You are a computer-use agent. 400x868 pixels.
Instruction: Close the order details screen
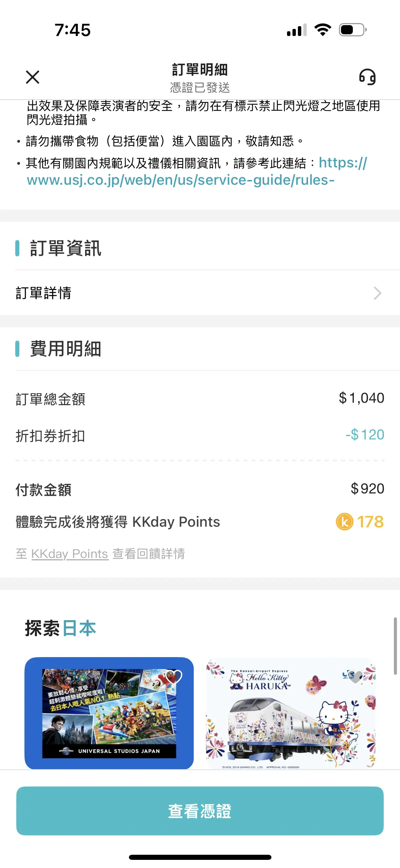coord(33,77)
